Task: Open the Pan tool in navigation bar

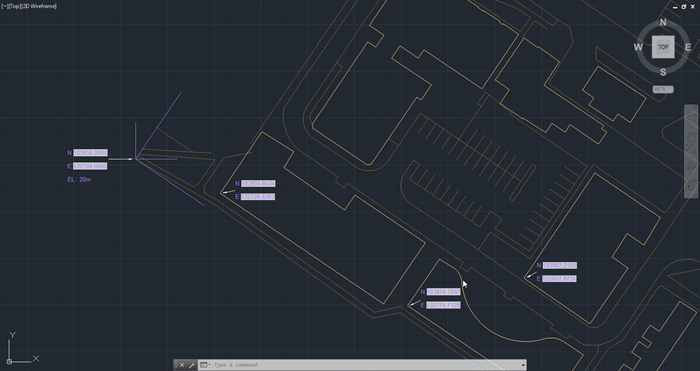Action: point(691,136)
